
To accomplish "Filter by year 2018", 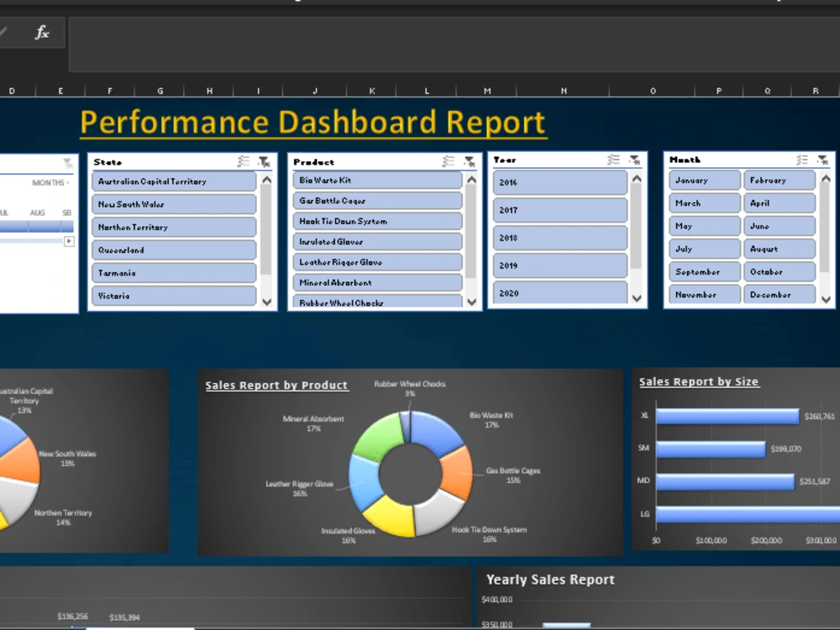I will [560, 238].
